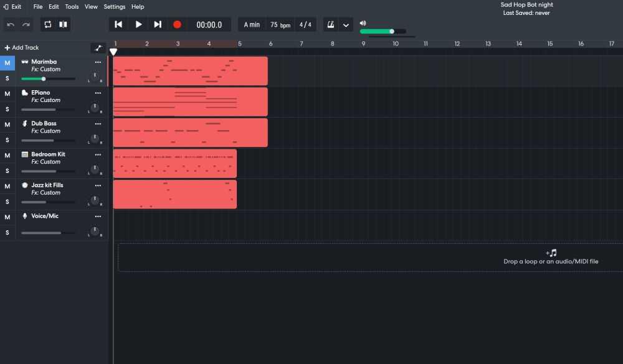Click the Add Track button
623x364 pixels.
[x=22, y=48]
